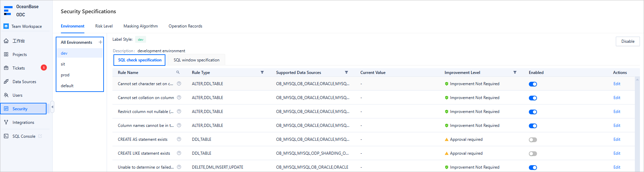The width and height of the screenshot is (644, 172).
Task: Click the red Tickets notification badge
Action: click(43, 68)
